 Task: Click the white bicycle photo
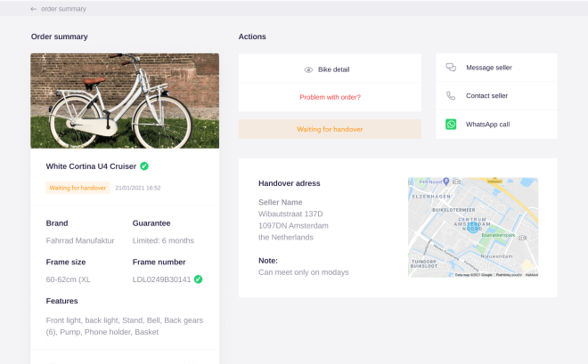point(125,101)
